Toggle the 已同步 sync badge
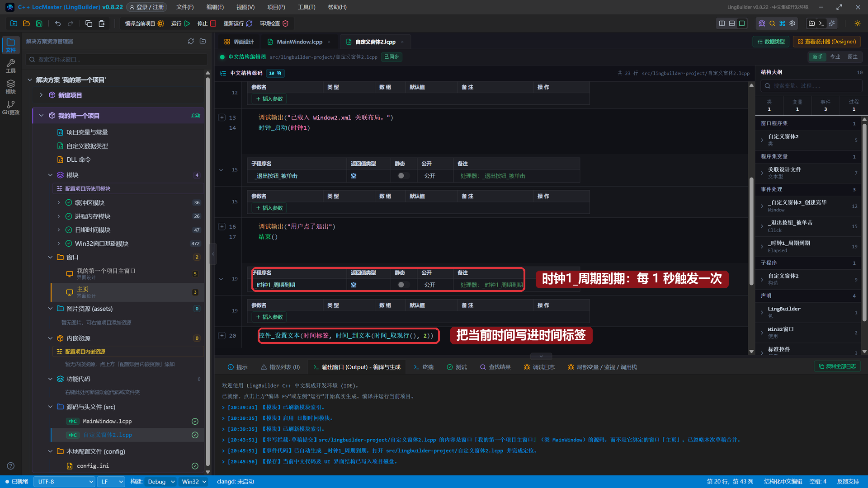Viewport: 868px width, 488px height. (392, 57)
